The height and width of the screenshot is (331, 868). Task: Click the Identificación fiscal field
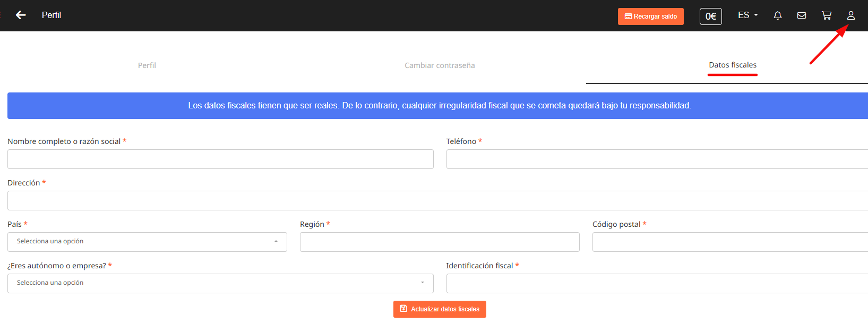pos(657,283)
